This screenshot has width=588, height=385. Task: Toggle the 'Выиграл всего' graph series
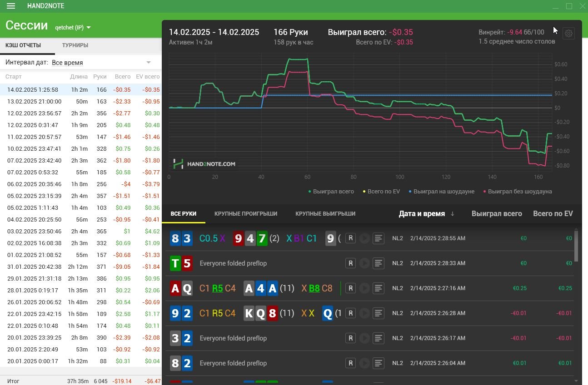pyautogui.click(x=331, y=192)
